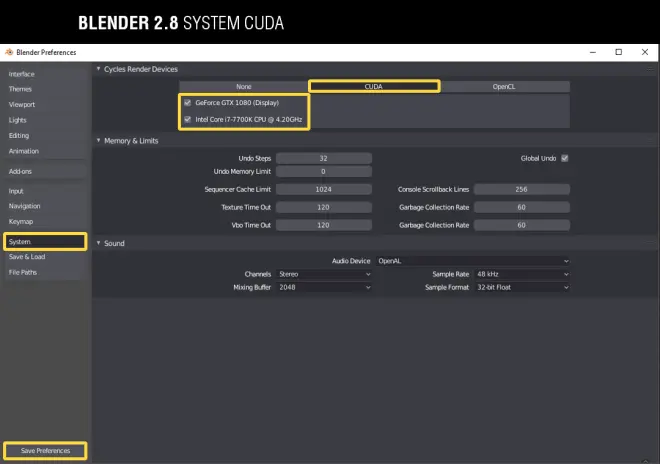The height and width of the screenshot is (464, 660).
Task: Toggle GeForce GTX 1080 (Display) checkbox
Action: [x=188, y=103]
